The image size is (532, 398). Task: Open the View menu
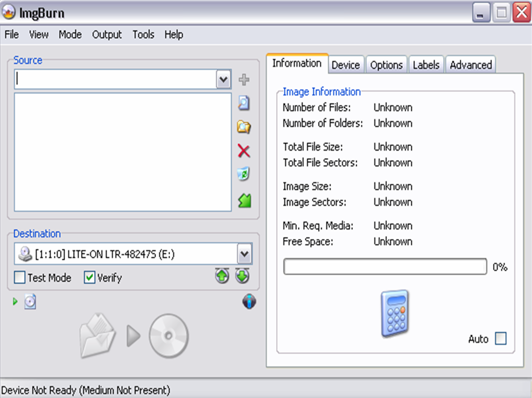38,35
